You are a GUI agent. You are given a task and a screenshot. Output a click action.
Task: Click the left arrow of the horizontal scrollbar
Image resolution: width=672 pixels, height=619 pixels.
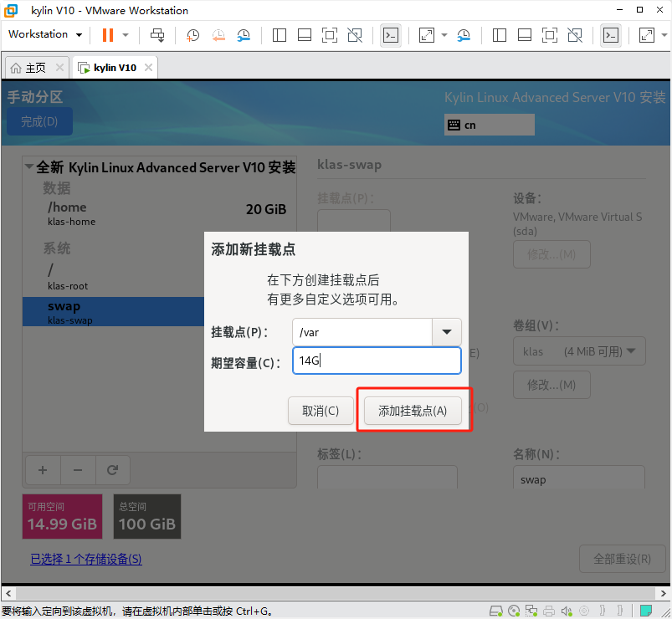coord(8,593)
